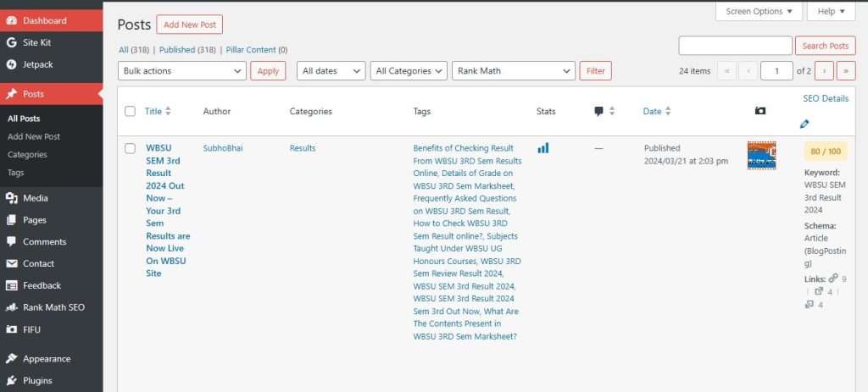Click the Apply bulk action button
Screen dimensions: 868x392
(268, 71)
